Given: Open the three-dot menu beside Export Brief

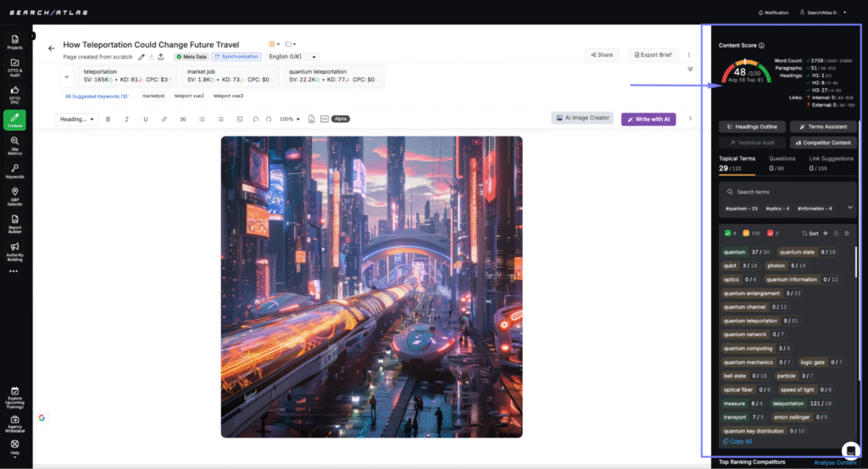Looking at the screenshot, I should pos(689,55).
